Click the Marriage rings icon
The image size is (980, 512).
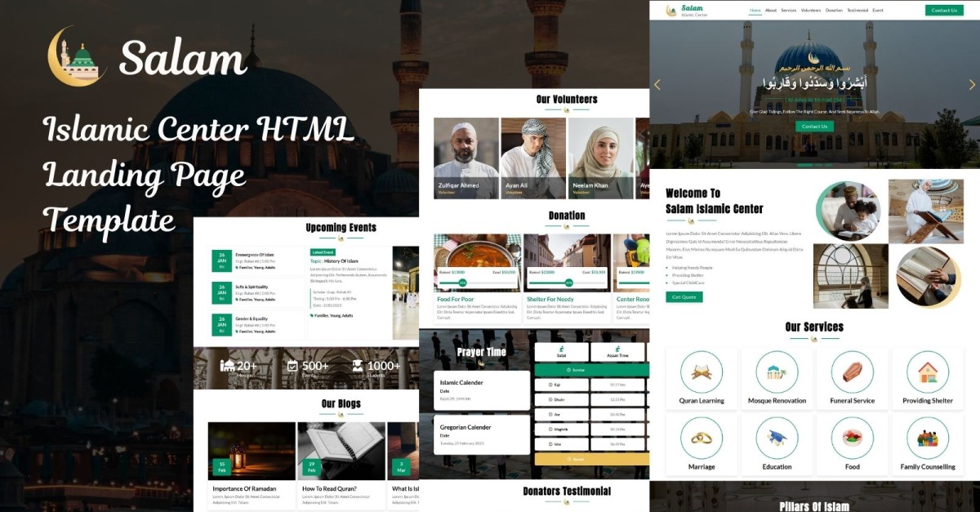702,439
